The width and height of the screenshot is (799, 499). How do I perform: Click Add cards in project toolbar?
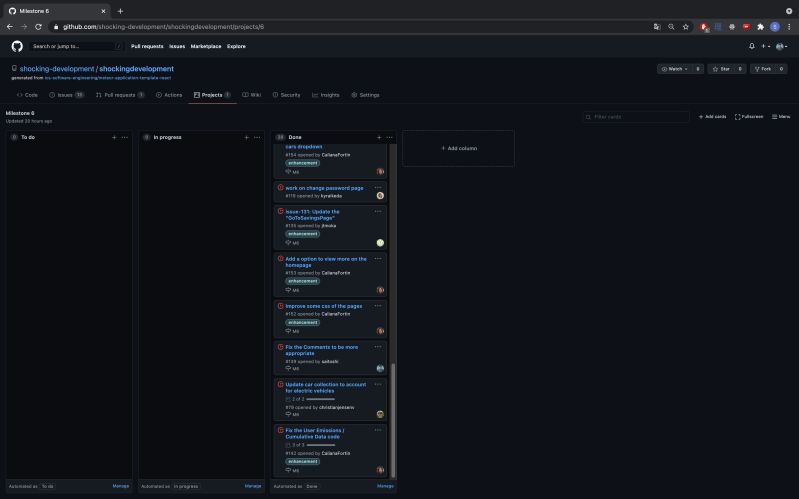click(x=712, y=117)
